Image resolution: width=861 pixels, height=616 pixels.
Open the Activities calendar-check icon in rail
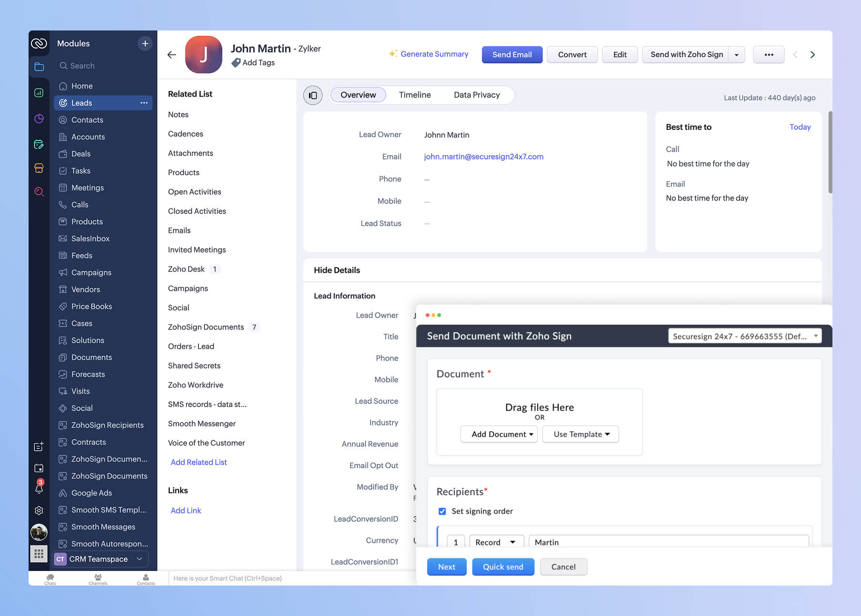[x=39, y=144]
